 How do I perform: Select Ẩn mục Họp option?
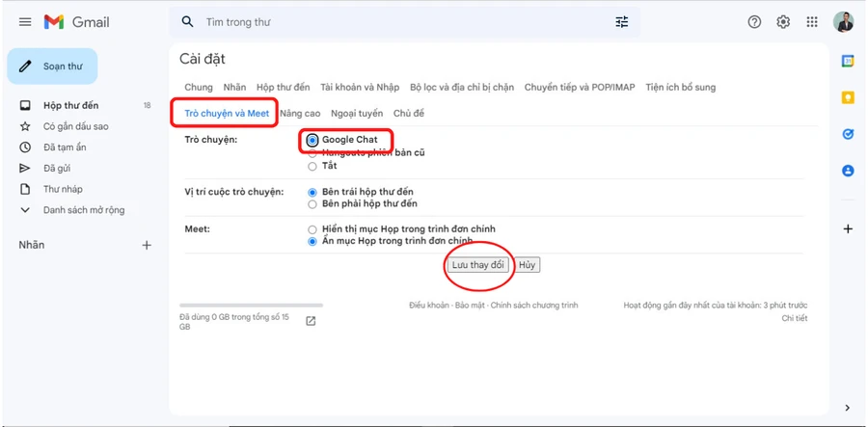[312, 241]
